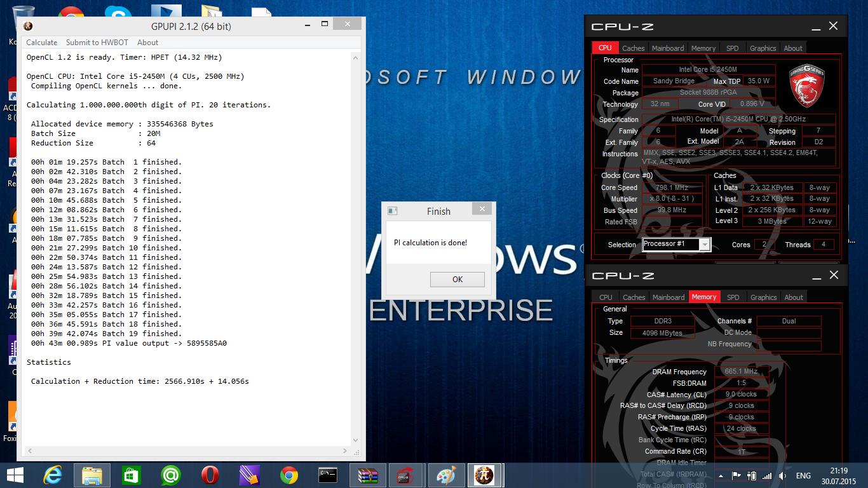Switch to SPD tab in lower CPU-Z
The image size is (868, 488).
[733, 297]
